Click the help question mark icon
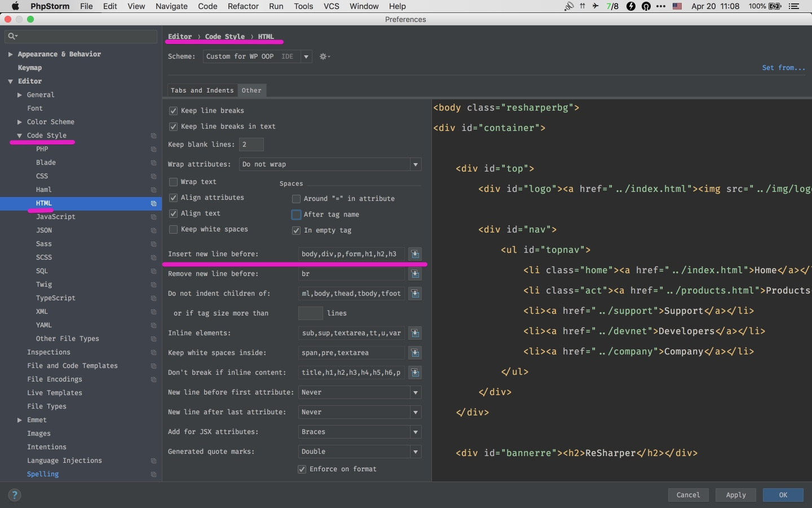Image resolution: width=812 pixels, height=508 pixels. click(x=15, y=495)
